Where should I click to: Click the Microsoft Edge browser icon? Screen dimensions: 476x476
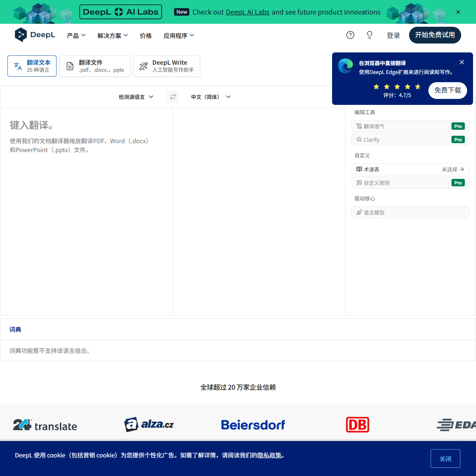pos(345,66)
